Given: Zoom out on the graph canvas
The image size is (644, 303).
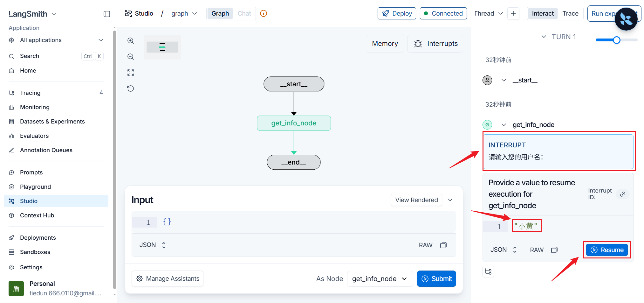Looking at the screenshot, I should coord(131,57).
